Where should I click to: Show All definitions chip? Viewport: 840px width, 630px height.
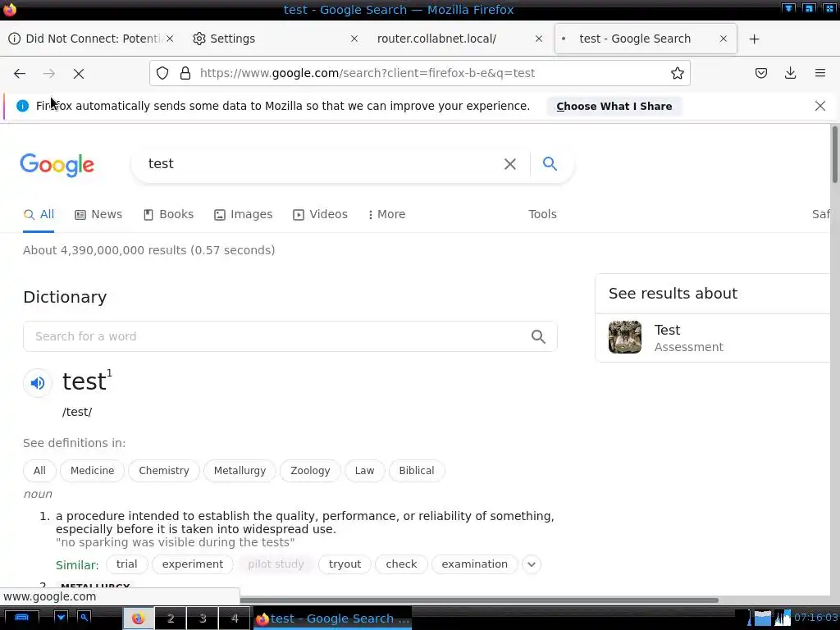39,471
